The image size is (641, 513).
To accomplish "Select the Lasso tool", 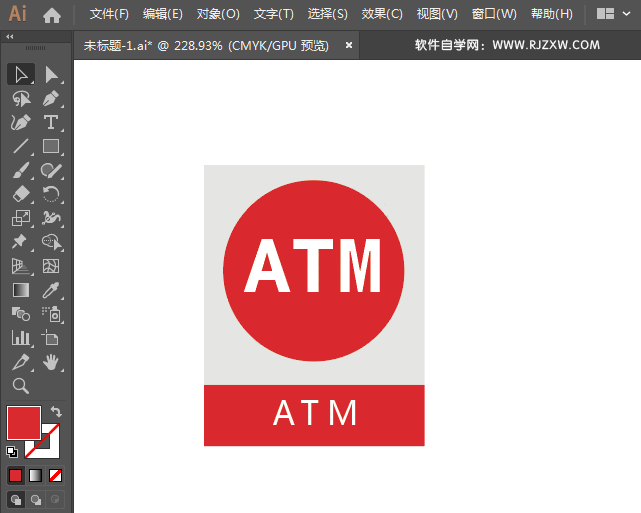I will (21, 99).
